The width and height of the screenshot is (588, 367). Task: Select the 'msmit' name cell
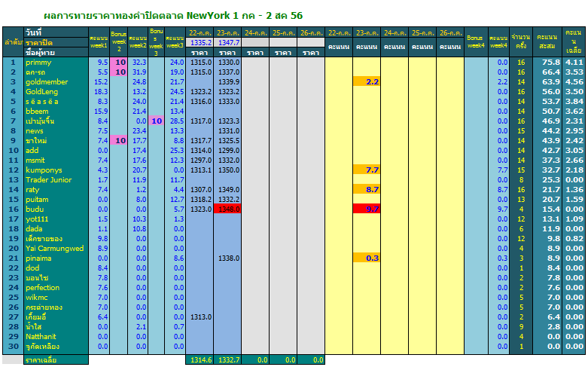56,161
